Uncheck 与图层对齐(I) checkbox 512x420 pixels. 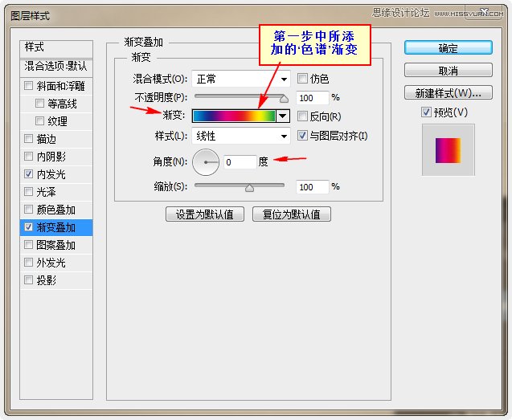(302, 136)
